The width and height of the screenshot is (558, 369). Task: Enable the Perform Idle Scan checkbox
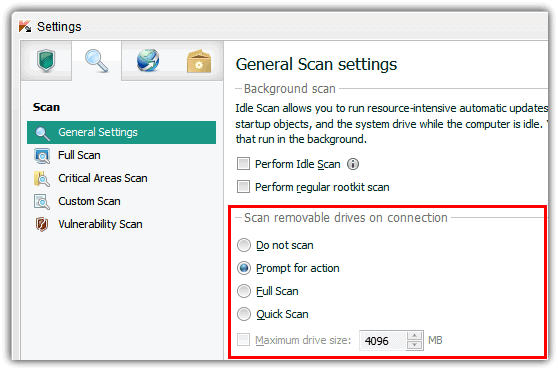point(243,164)
